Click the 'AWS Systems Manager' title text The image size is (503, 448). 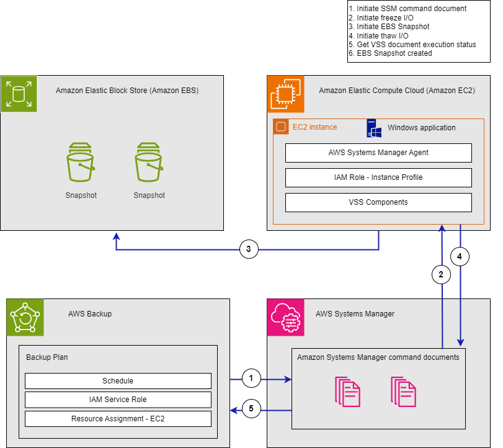pyautogui.click(x=355, y=314)
